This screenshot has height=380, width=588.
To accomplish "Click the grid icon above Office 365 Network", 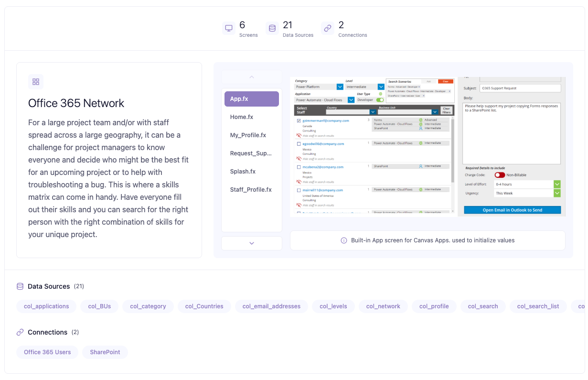I will [x=36, y=82].
